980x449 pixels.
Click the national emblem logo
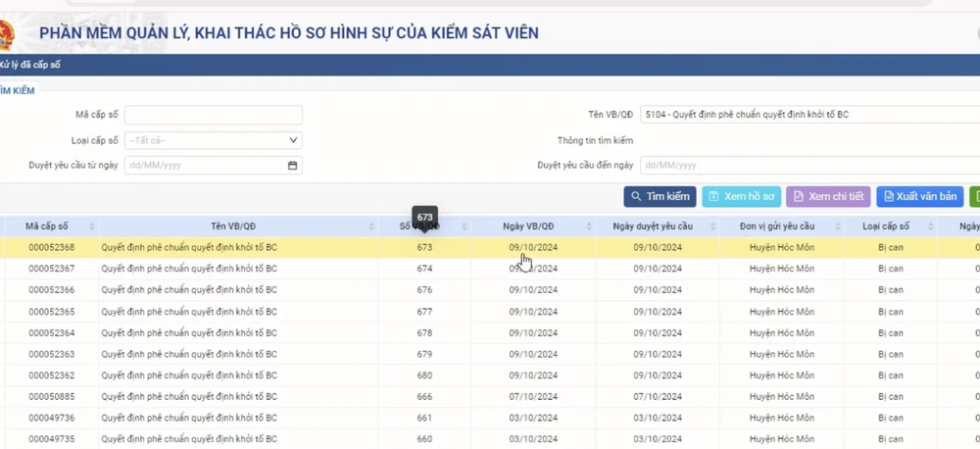(6, 36)
